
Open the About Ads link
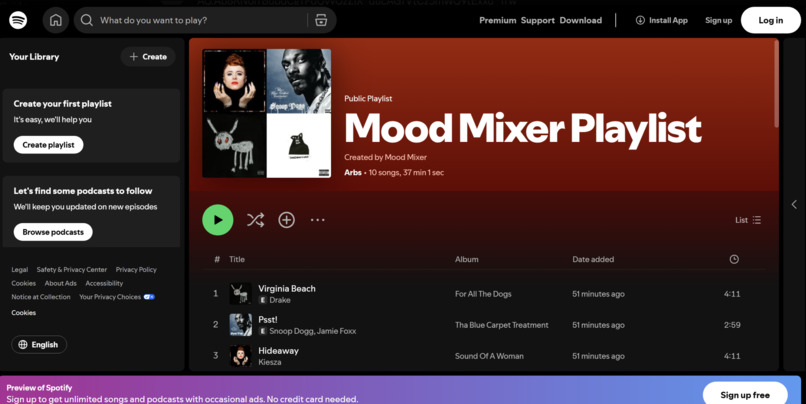pyautogui.click(x=60, y=283)
